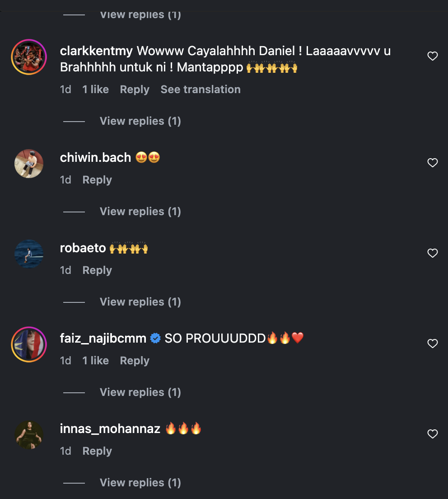
Task: Open chiwin.bach's avatar
Action: (29, 164)
